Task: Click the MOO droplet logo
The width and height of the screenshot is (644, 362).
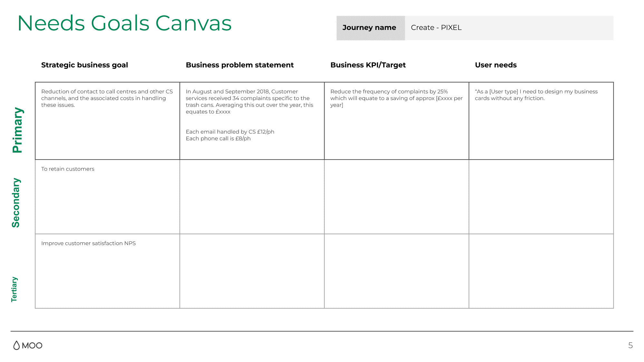Action: [x=16, y=345]
